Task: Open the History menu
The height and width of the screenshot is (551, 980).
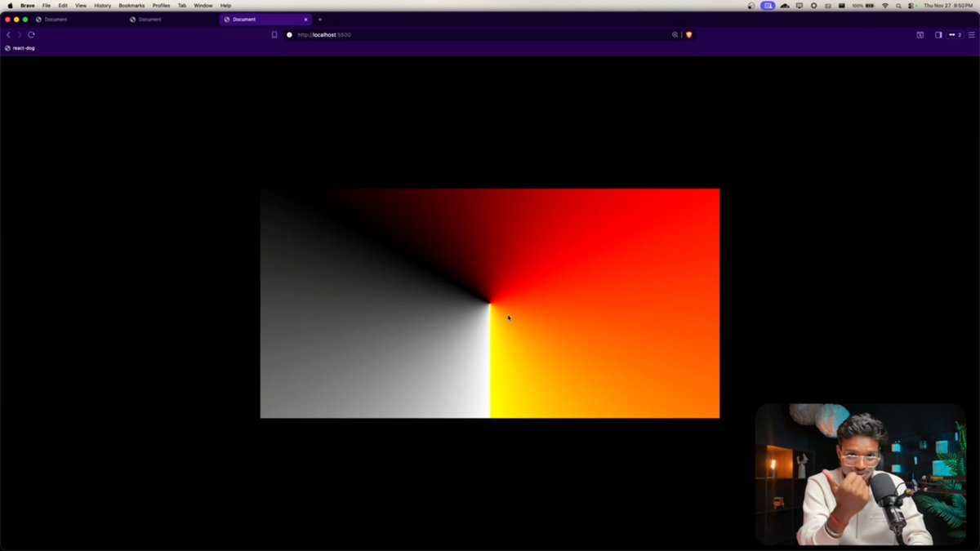Action: (x=101, y=6)
